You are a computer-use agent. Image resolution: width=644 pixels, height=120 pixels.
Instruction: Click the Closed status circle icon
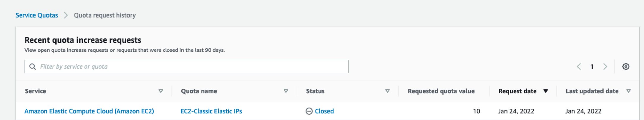pyautogui.click(x=309, y=111)
